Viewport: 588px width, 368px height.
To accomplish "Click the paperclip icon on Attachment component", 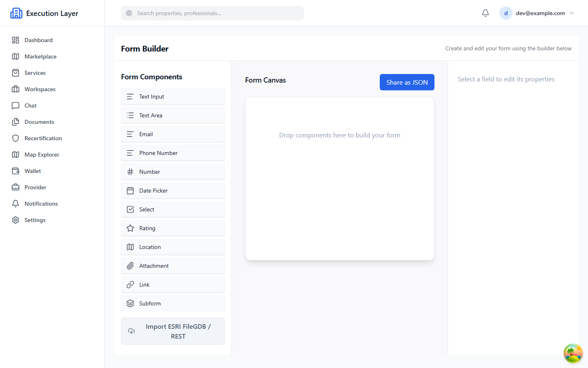I will pos(130,266).
